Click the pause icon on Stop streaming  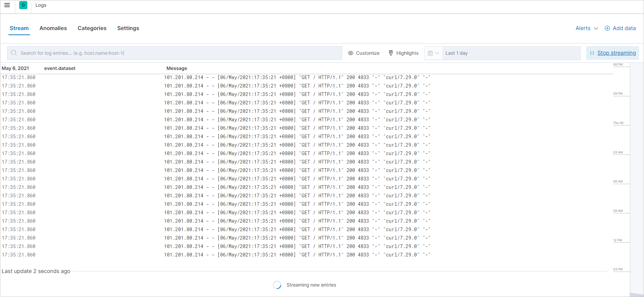[x=592, y=53]
